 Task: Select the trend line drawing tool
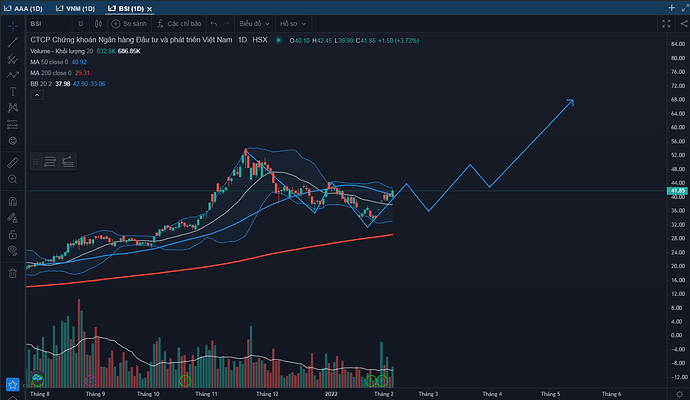pos(13,42)
